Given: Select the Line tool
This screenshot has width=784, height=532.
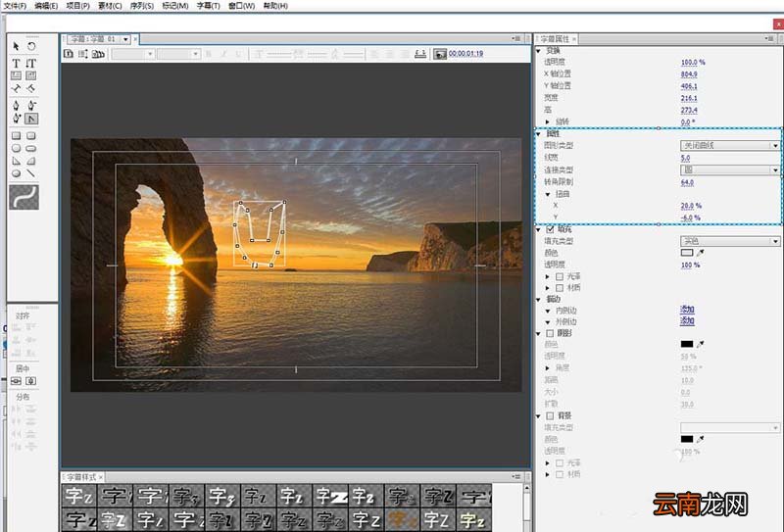Looking at the screenshot, I should [31, 173].
